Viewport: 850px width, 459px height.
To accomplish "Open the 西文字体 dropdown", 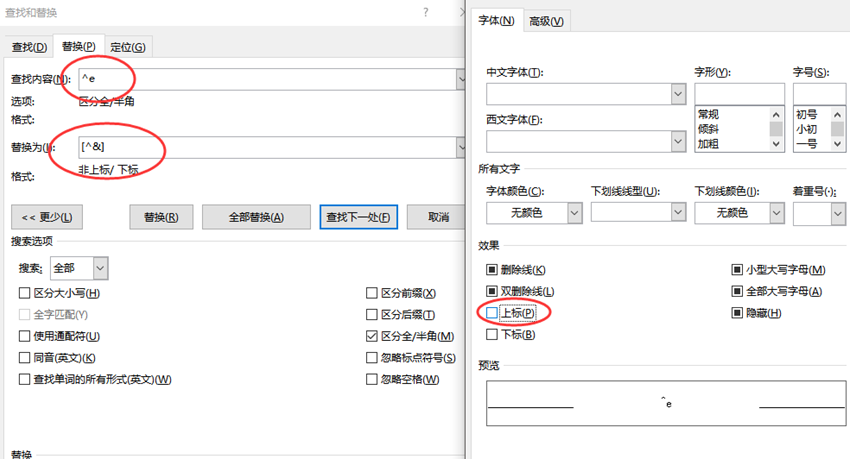I will point(678,141).
